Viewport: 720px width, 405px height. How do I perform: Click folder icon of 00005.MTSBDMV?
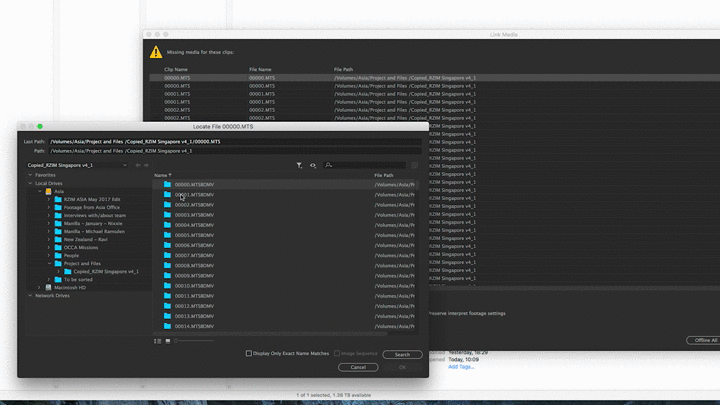[x=167, y=235]
